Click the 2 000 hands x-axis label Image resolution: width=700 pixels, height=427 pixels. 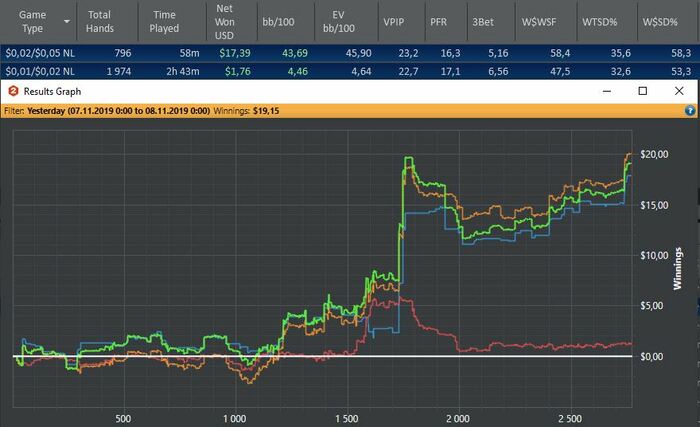pyautogui.click(x=458, y=419)
